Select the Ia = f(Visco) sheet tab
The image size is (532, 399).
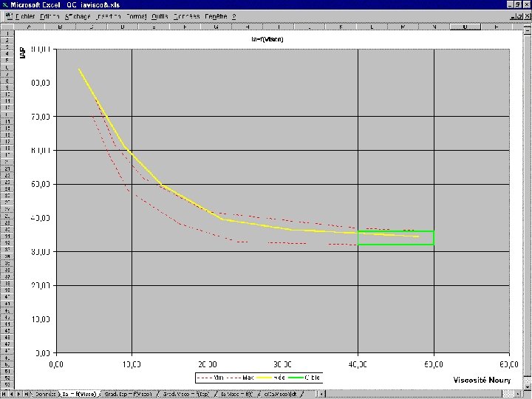(79, 395)
